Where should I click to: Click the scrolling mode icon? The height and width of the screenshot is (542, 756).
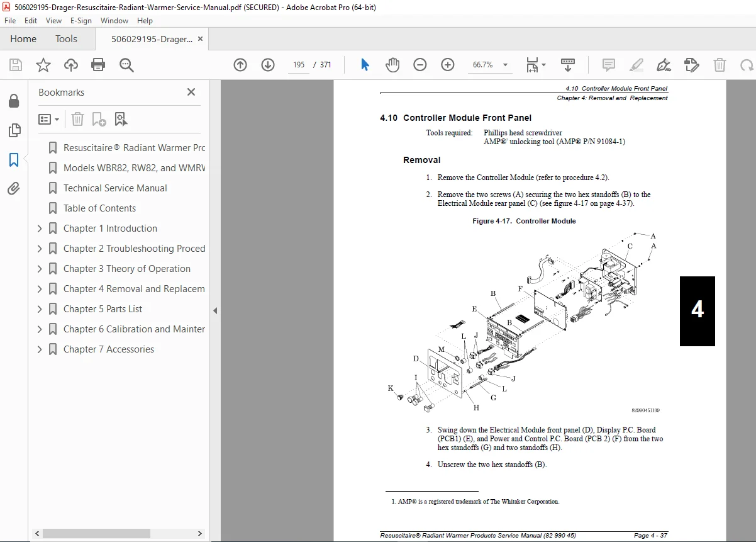point(568,65)
